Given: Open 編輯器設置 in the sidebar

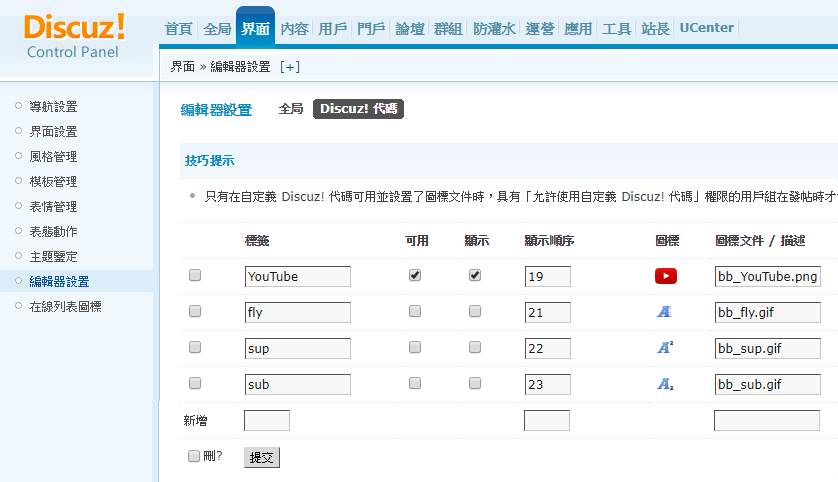Looking at the screenshot, I should 59,282.
